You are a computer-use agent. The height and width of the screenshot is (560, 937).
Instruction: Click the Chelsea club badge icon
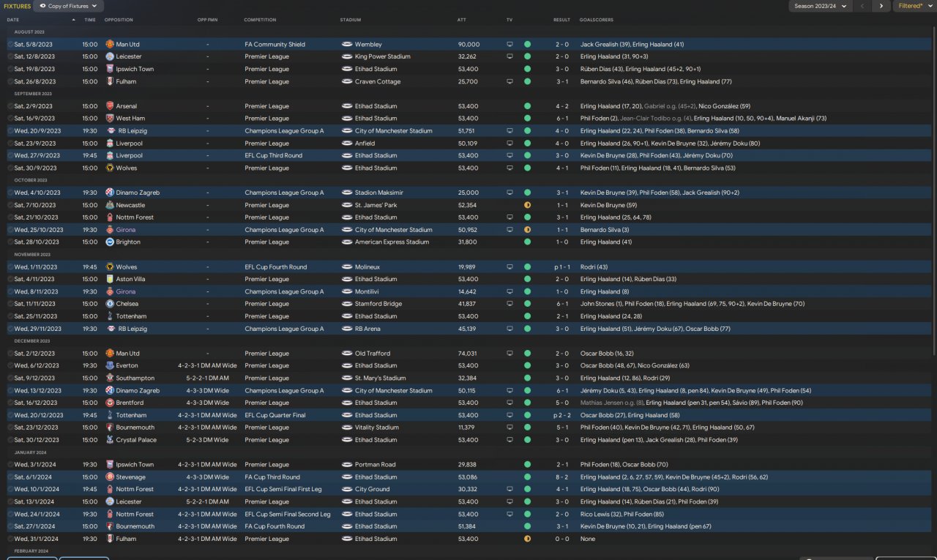tap(110, 304)
